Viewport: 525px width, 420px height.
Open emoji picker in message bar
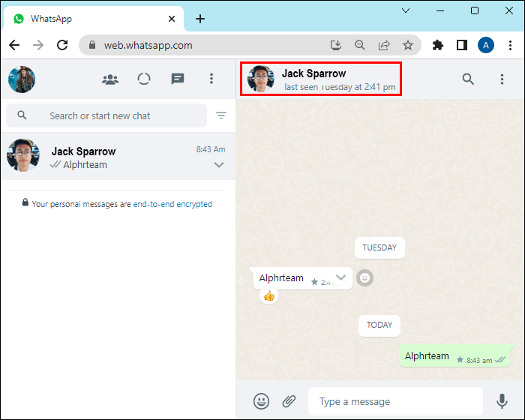click(x=261, y=401)
